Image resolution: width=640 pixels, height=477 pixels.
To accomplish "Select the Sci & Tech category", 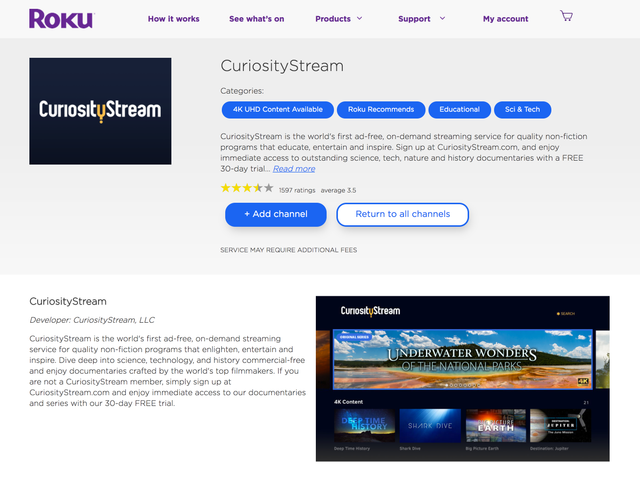I will (522, 109).
